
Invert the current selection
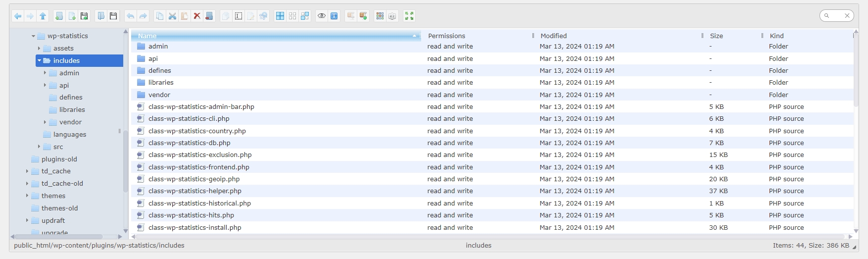(x=305, y=16)
